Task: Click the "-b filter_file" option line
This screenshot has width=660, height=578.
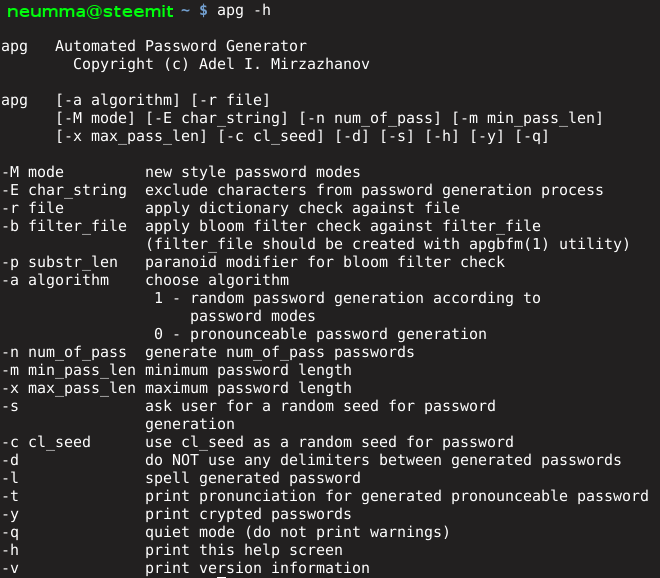Action: [64, 227]
